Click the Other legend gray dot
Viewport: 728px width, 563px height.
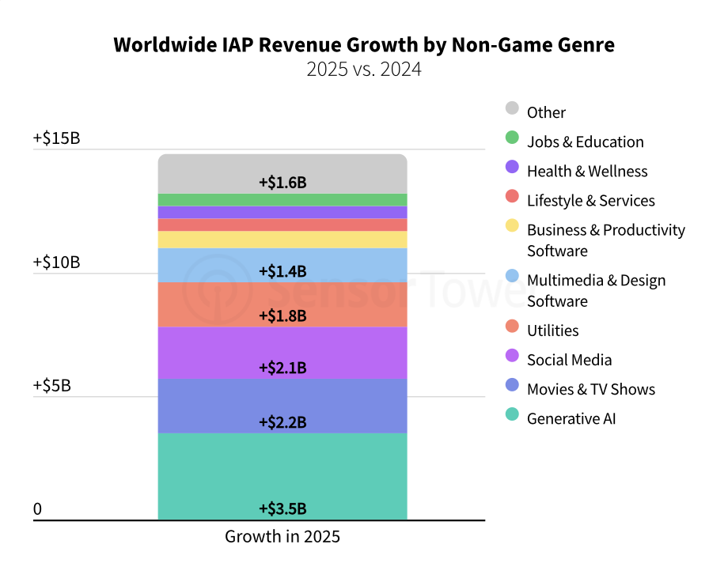point(512,108)
